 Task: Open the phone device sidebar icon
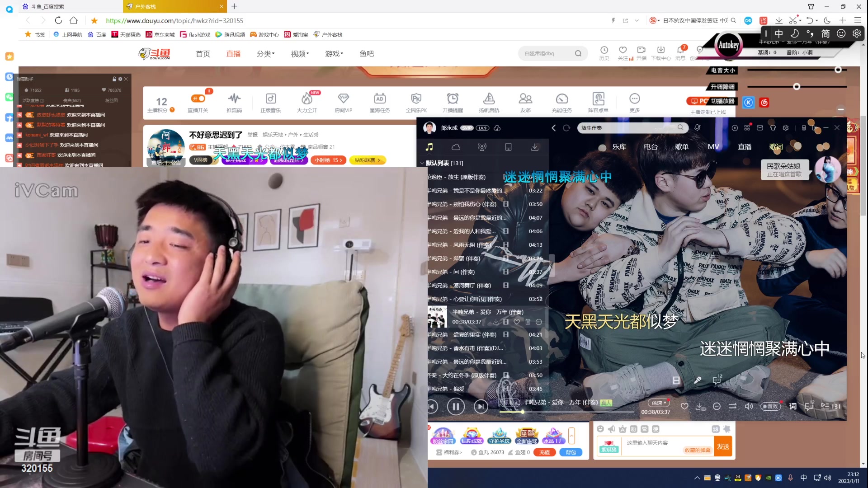click(508, 147)
